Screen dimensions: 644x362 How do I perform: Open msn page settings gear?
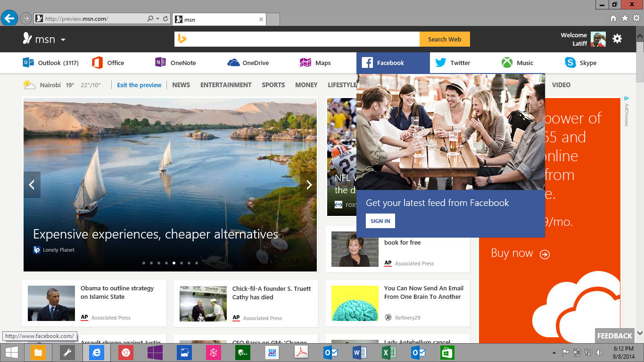pos(617,39)
